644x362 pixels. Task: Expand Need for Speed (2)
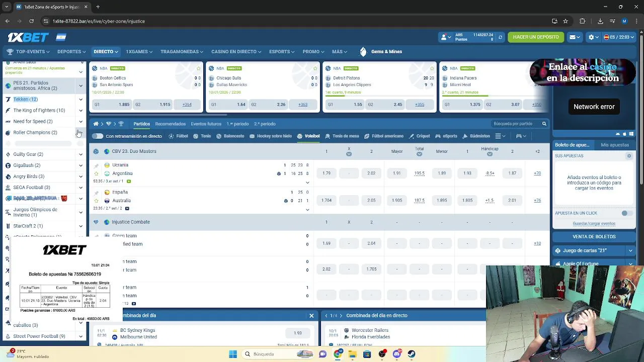point(80,122)
